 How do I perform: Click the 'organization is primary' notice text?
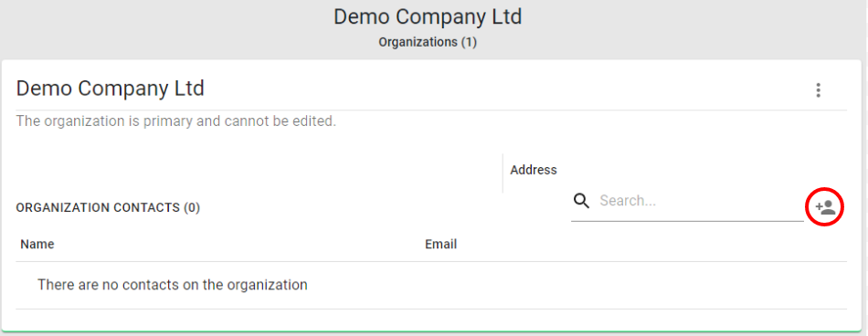176,121
